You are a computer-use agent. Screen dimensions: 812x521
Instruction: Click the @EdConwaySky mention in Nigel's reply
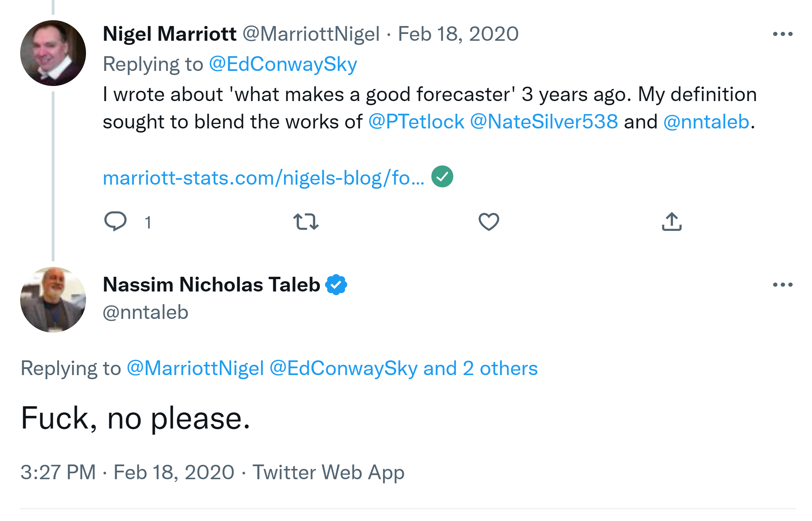click(x=283, y=64)
